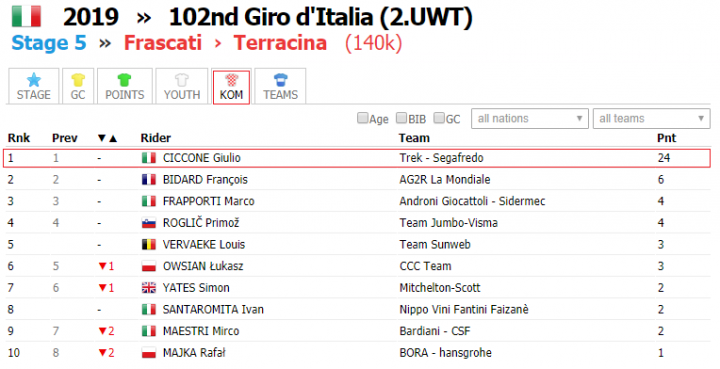
Task: Open the STAGE results star tab
Action: tap(34, 86)
